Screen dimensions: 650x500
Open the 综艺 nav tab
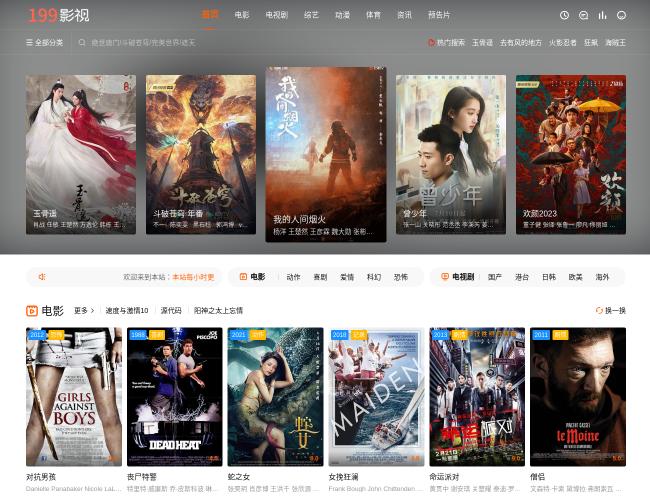(311, 15)
